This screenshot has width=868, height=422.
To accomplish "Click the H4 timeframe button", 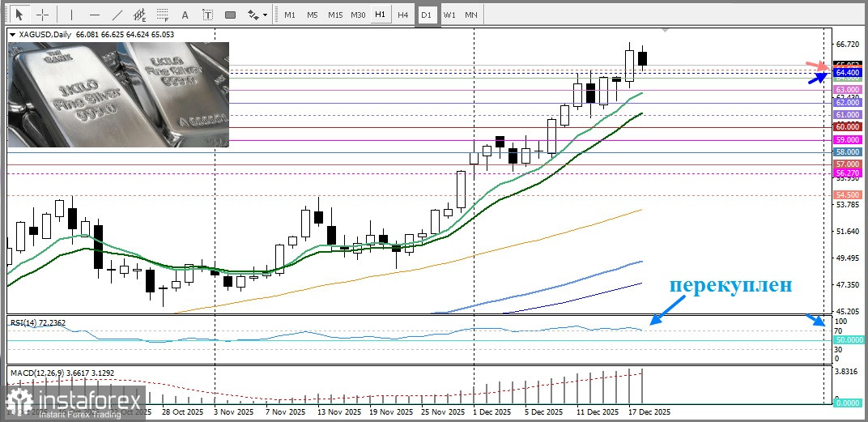I will coord(402,15).
